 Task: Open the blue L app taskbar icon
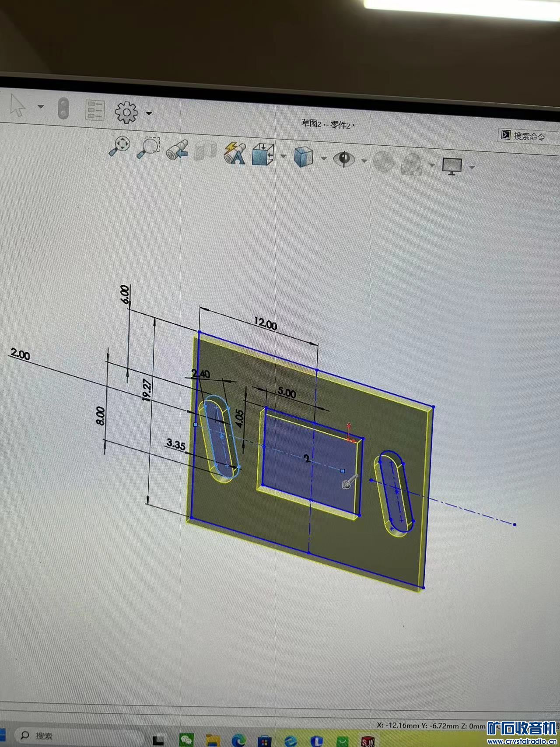coord(316,740)
